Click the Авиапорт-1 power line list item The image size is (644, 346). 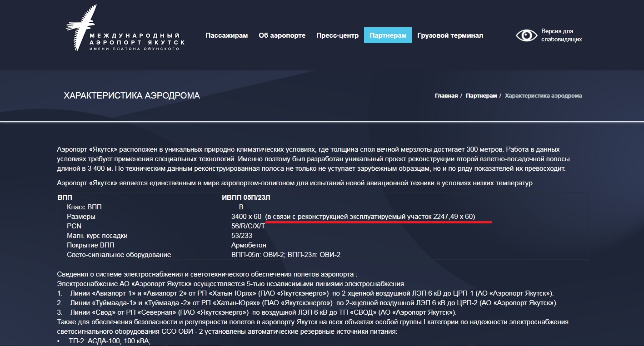306,293
